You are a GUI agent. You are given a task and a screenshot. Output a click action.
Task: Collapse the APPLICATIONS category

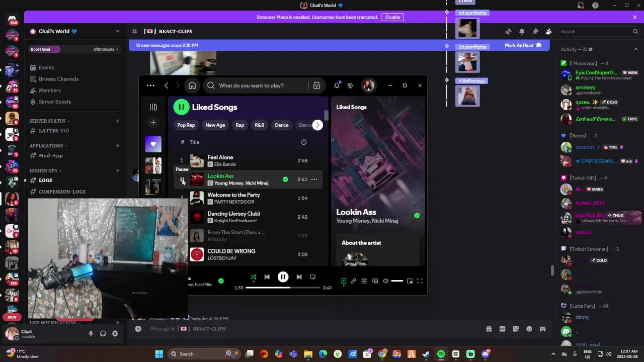pyautogui.click(x=48, y=146)
